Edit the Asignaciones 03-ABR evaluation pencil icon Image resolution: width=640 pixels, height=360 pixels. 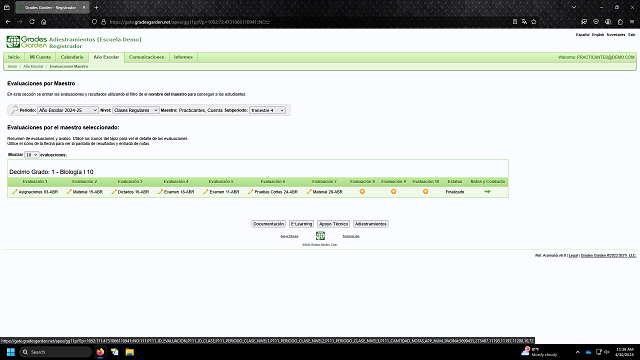[x=15, y=191]
